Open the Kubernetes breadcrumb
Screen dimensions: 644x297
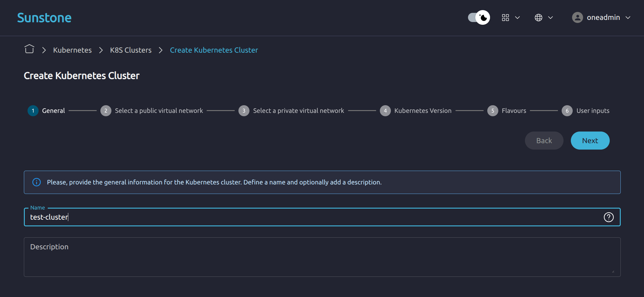(72, 50)
